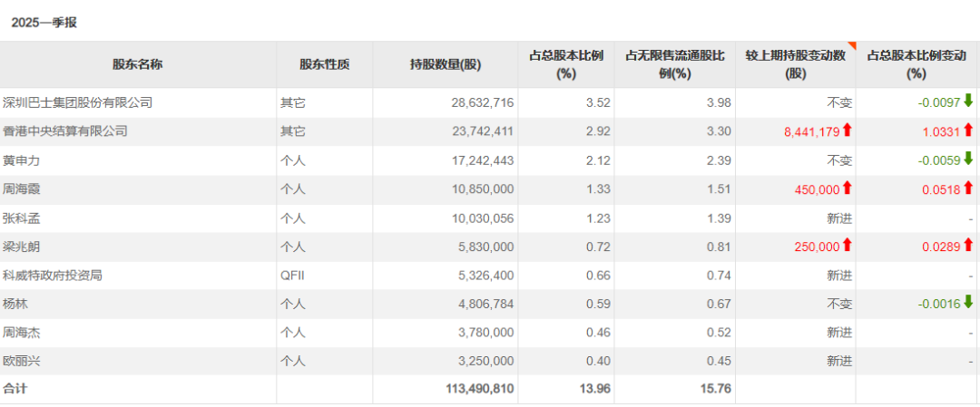Click the QFII shareholder type cell
Image resolution: width=980 pixels, height=407 pixels.
pos(292,276)
